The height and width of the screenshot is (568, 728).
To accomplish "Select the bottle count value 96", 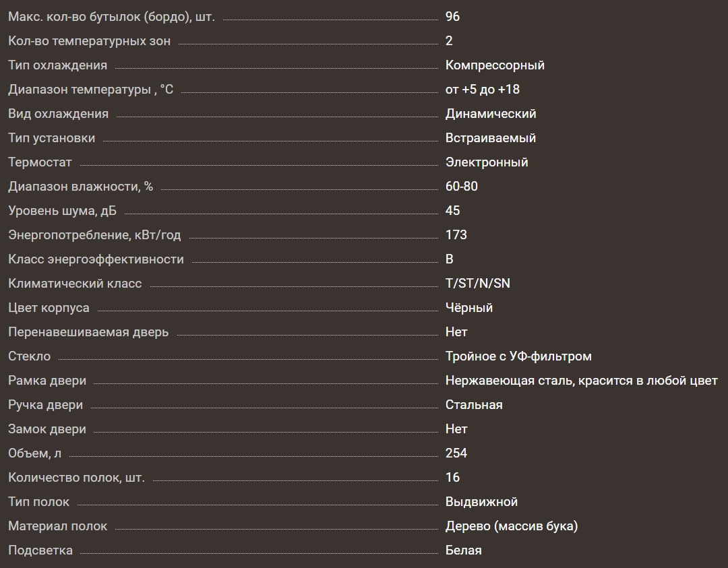I will pyautogui.click(x=452, y=17).
